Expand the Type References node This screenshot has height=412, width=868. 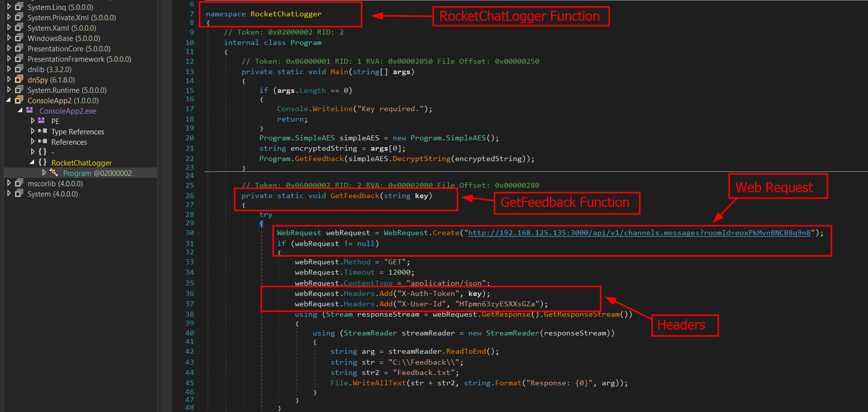[x=33, y=131]
